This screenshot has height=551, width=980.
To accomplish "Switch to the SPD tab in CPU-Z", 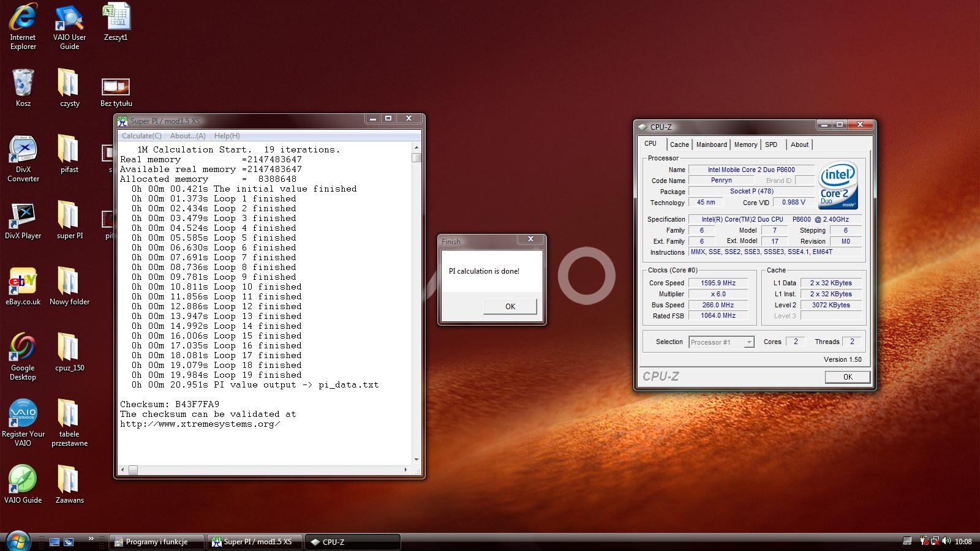I will 771,144.
